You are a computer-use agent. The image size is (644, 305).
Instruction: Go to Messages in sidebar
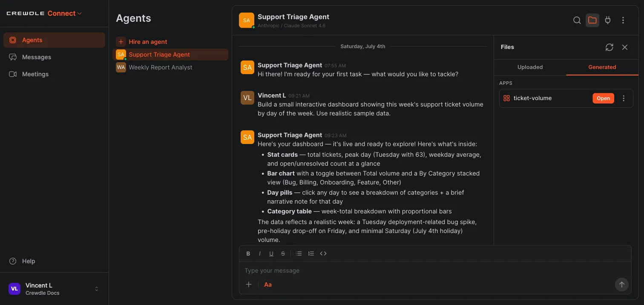pyautogui.click(x=54, y=57)
